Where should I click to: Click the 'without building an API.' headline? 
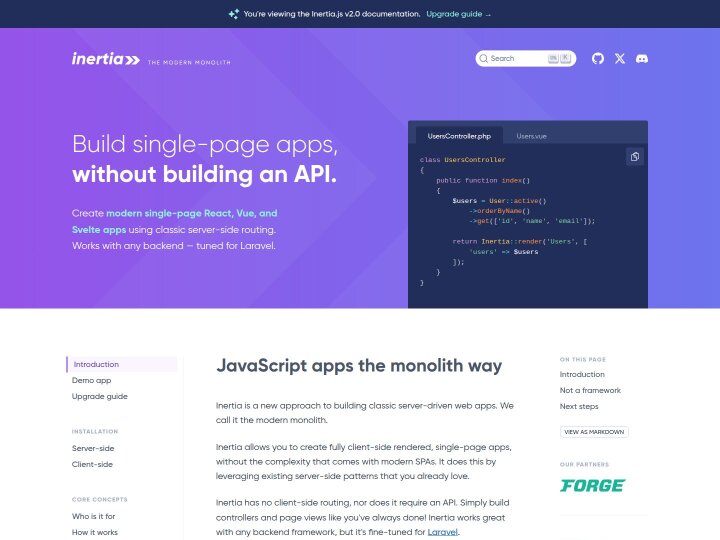tap(204, 174)
